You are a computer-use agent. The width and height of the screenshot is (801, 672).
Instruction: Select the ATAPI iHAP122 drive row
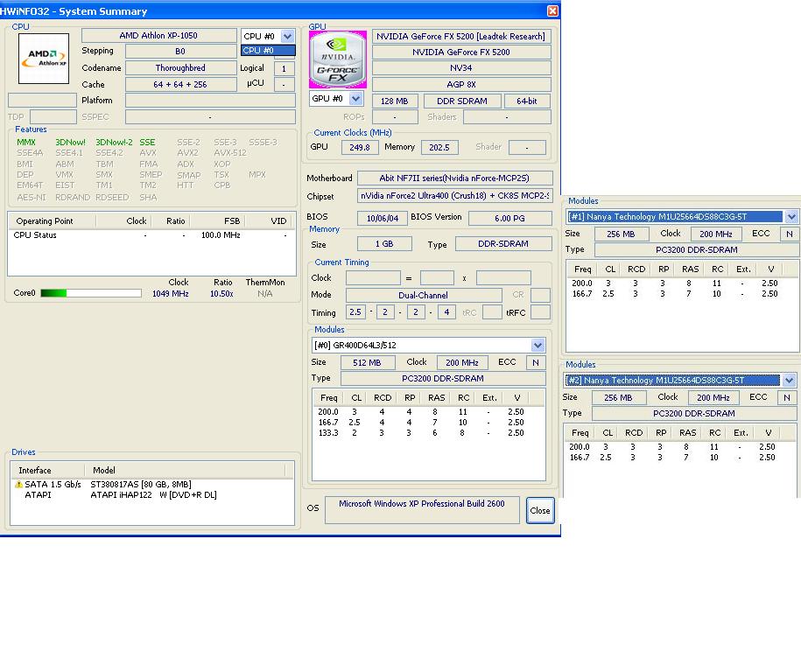pos(151,494)
